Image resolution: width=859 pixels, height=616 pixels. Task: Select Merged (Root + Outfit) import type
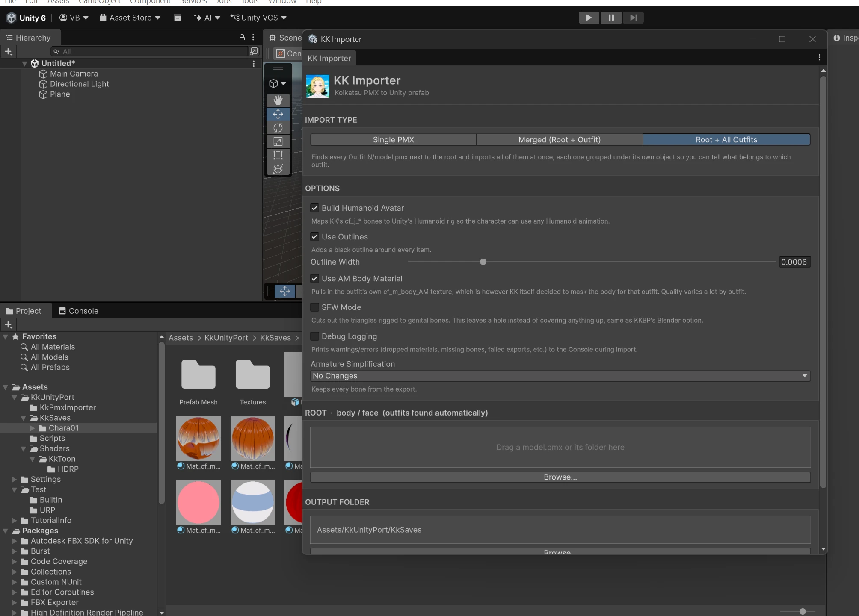560,140
